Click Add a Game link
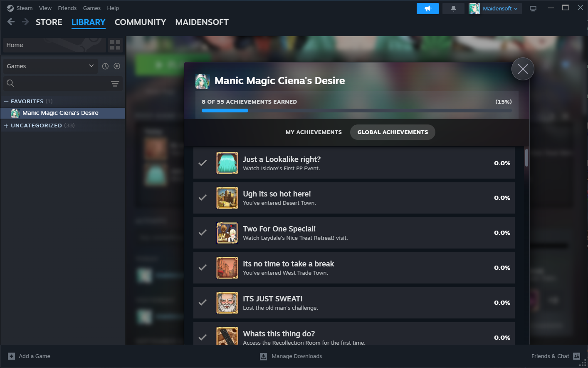Viewport: 588px width, 368px height. (x=35, y=356)
